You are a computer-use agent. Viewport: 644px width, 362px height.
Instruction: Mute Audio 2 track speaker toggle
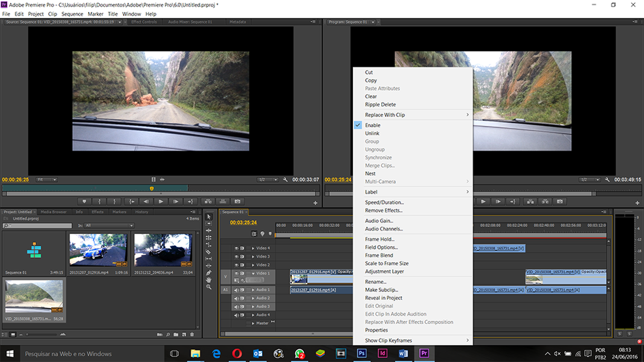pyautogui.click(x=236, y=298)
